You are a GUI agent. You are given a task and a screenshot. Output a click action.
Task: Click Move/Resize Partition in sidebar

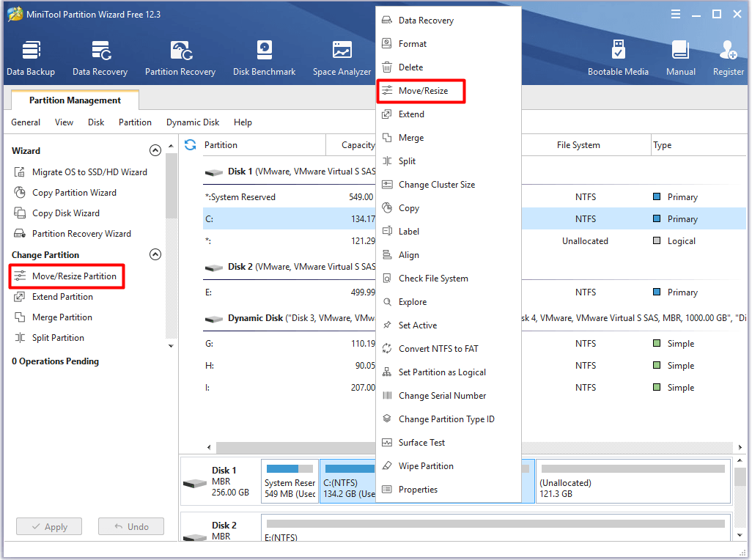pos(74,276)
